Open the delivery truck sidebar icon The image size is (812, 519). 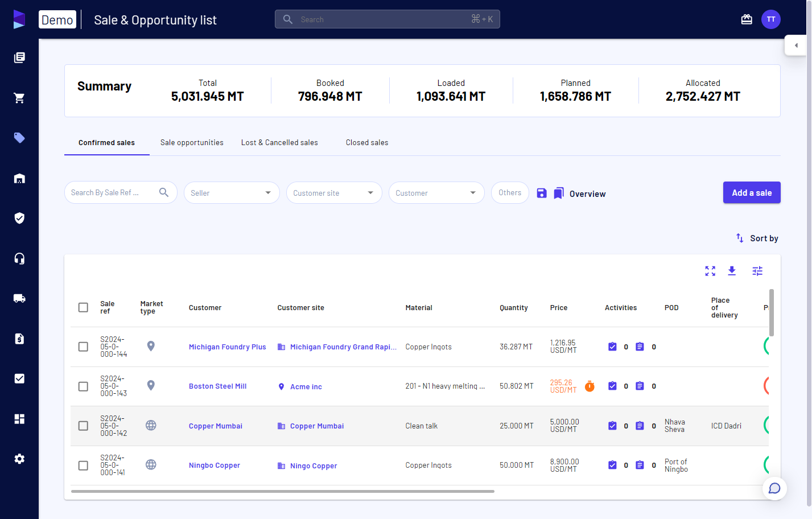click(19, 298)
